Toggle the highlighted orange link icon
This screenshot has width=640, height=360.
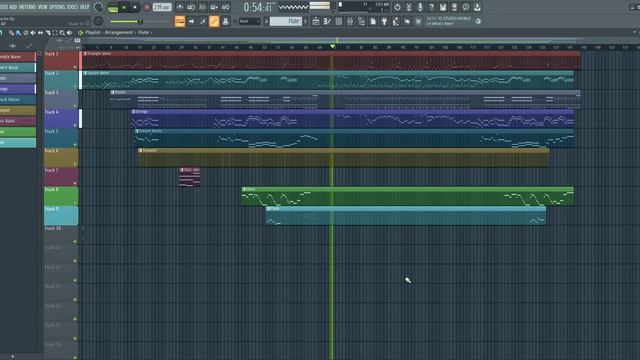point(214,21)
